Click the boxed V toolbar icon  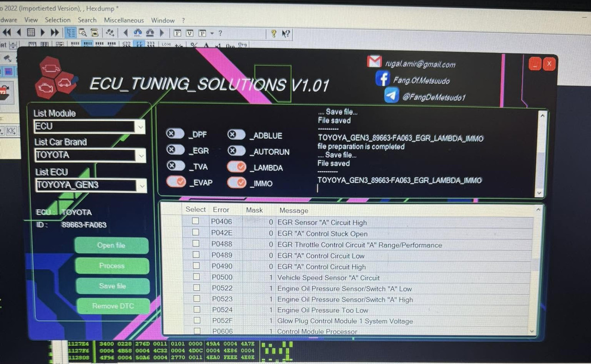tap(190, 33)
